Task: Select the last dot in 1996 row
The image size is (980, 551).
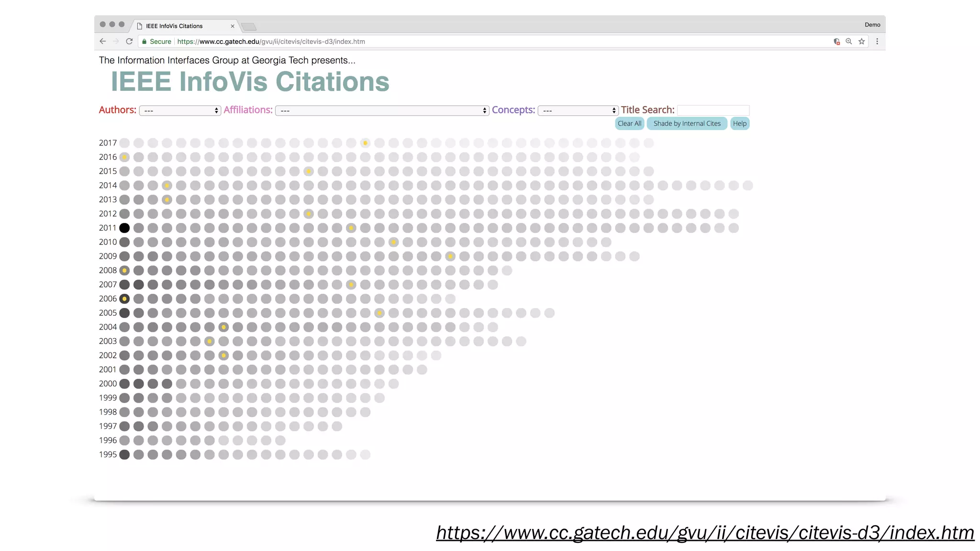Action: pyautogui.click(x=280, y=441)
